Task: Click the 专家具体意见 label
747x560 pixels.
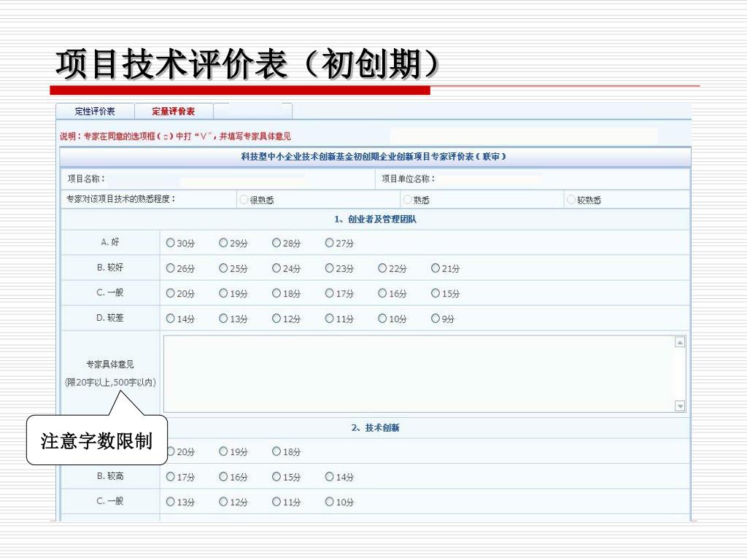Action: 110,365
